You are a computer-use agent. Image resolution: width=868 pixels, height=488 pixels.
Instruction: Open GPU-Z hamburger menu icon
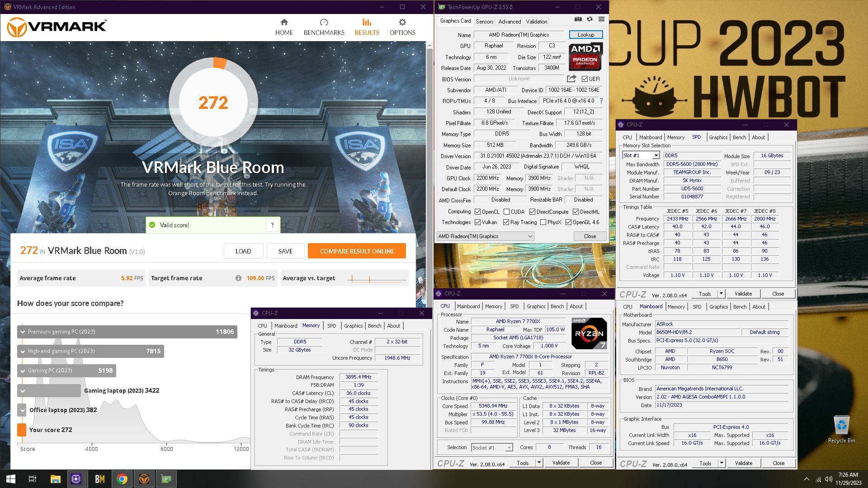click(601, 19)
